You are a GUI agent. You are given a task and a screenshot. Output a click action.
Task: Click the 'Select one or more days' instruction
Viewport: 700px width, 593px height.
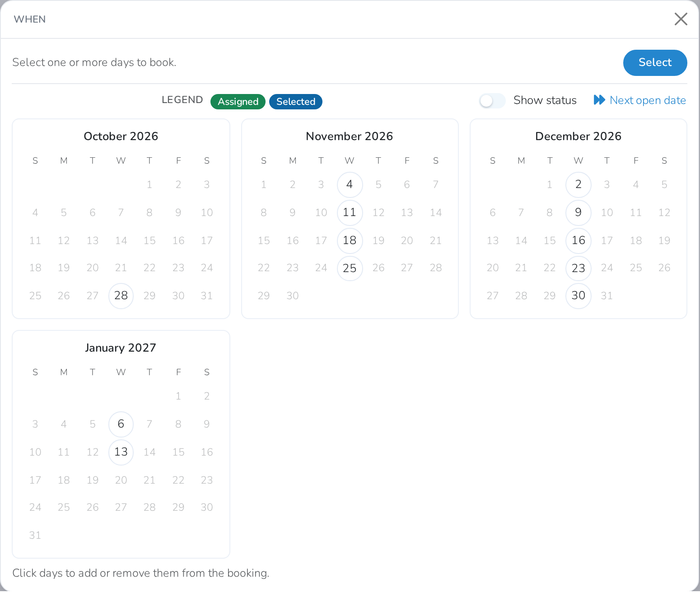click(x=94, y=62)
